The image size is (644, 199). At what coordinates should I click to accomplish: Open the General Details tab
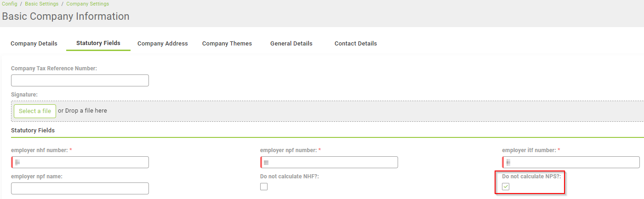pyautogui.click(x=291, y=44)
